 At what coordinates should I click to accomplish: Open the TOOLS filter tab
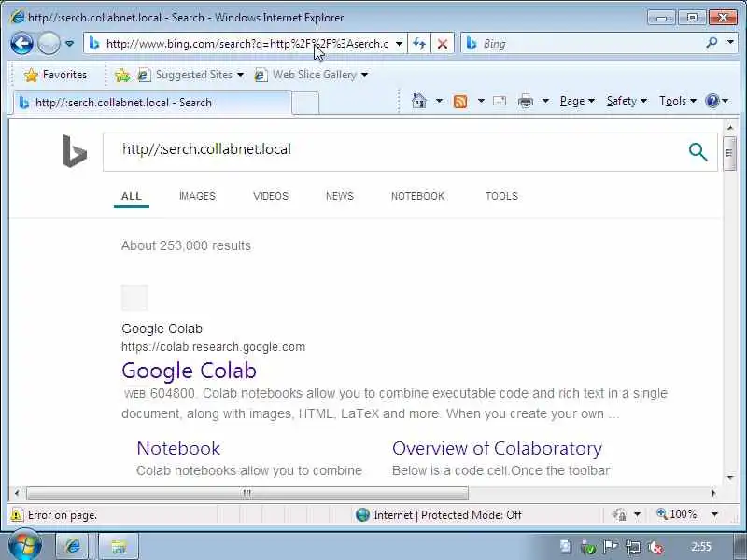(501, 196)
